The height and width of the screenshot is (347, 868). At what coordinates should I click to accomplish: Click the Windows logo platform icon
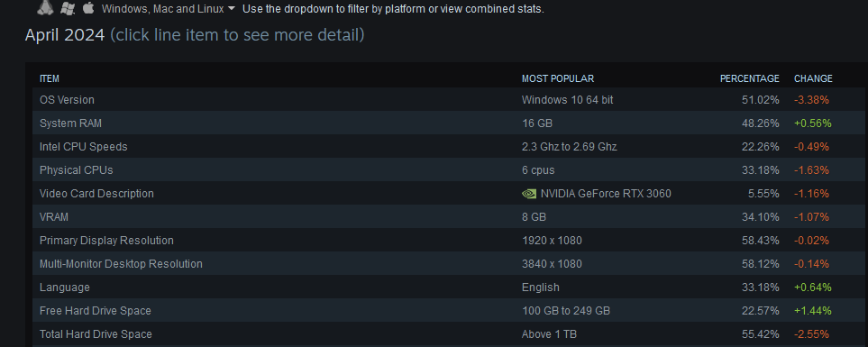click(68, 8)
